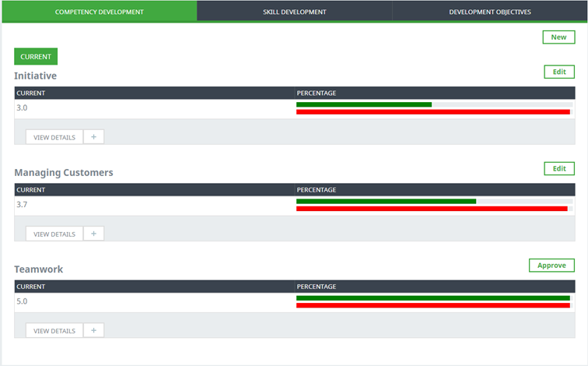The height and width of the screenshot is (366, 588).
Task: Click Initiative green percentage bar
Action: click(363, 104)
